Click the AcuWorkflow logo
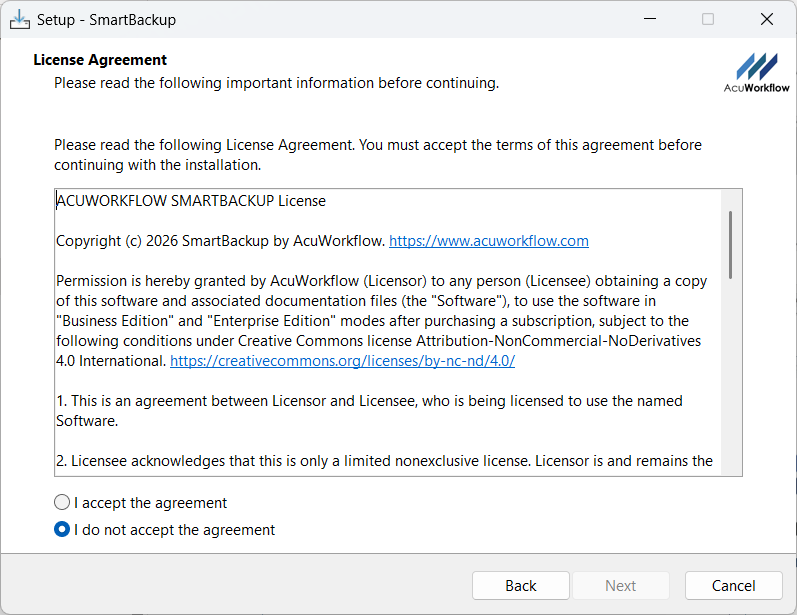This screenshot has width=797, height=615. click(756, 72)
